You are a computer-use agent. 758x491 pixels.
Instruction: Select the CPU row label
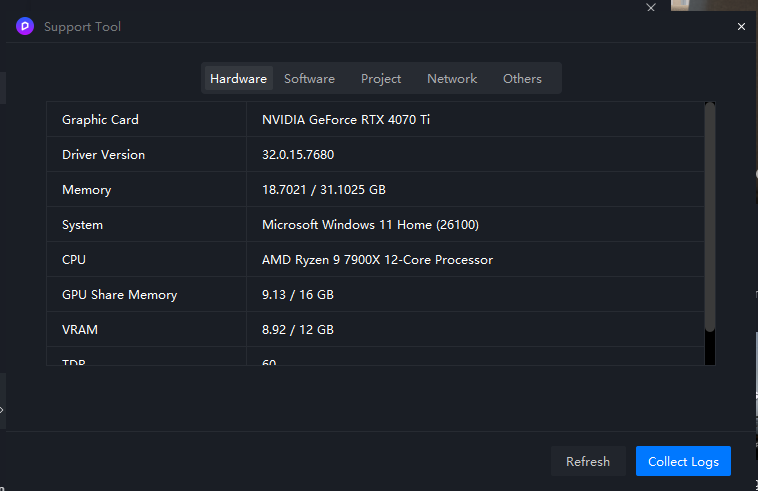click(73, 260)
